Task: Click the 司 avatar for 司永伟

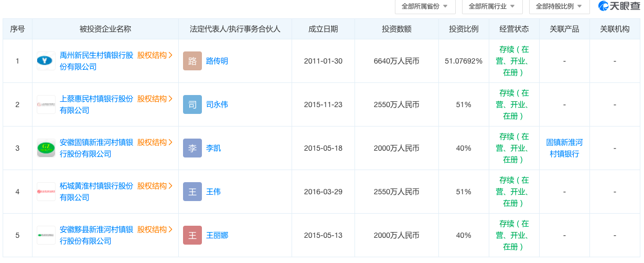Action: pyautogui.click(x=192, y=104)
